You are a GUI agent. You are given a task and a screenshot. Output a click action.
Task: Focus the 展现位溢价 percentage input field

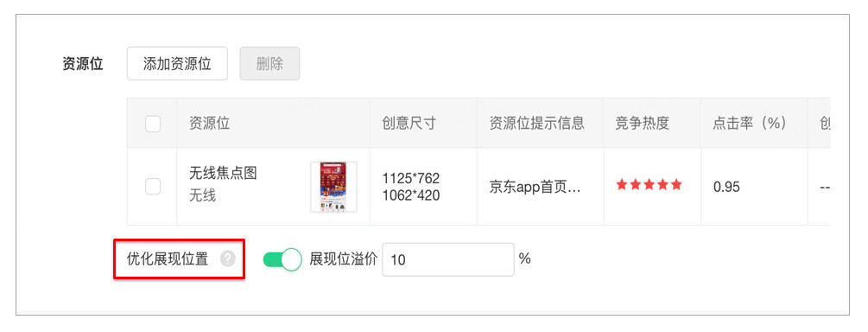click(448, 259)
